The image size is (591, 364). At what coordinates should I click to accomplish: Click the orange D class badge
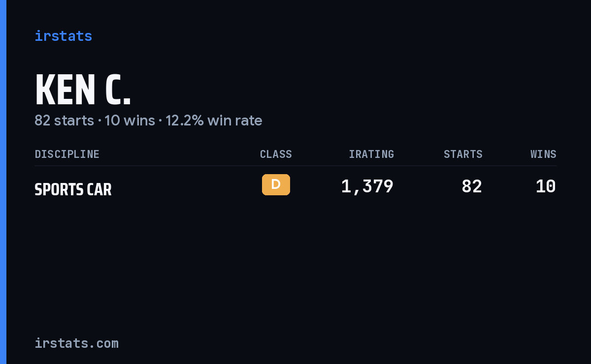[276, 184]
